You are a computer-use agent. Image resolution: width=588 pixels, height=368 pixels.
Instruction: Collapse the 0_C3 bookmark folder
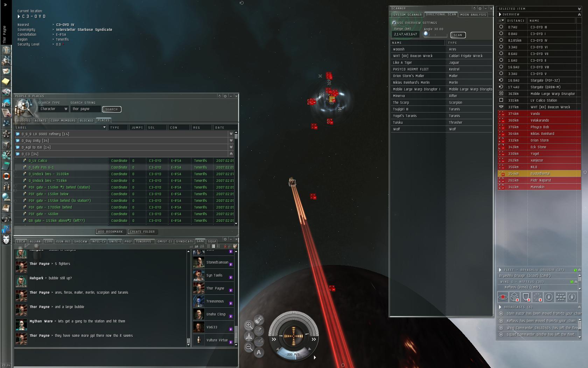(x=231, y=154)
